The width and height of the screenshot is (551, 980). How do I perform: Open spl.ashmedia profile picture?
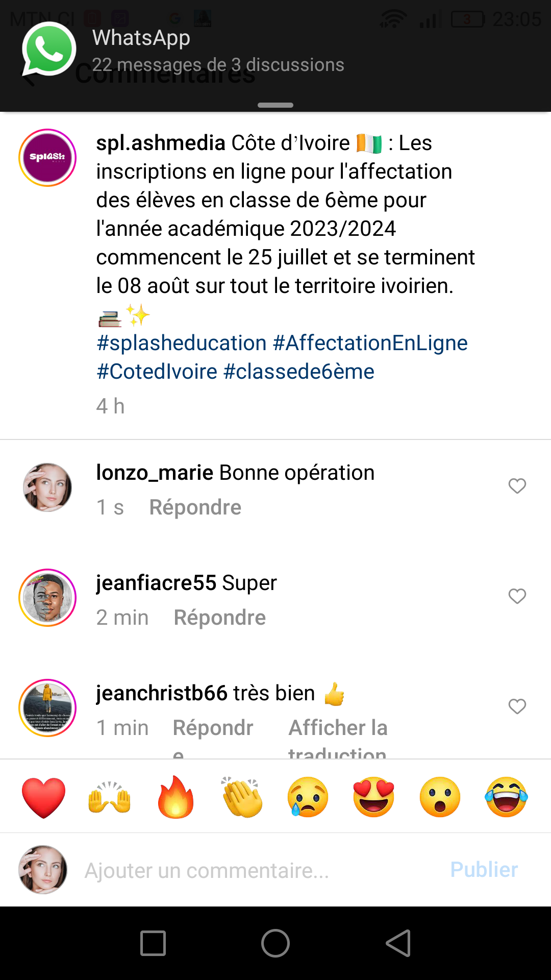(x=47, y=158)
